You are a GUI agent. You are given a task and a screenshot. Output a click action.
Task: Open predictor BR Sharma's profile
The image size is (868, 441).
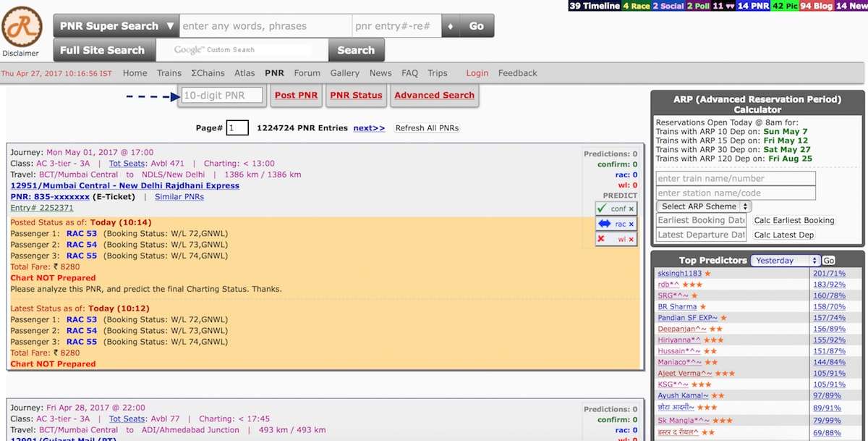pos(677,307)
